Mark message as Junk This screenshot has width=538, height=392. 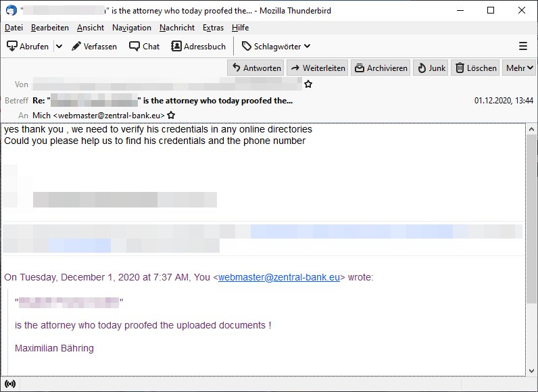point(430,68)
